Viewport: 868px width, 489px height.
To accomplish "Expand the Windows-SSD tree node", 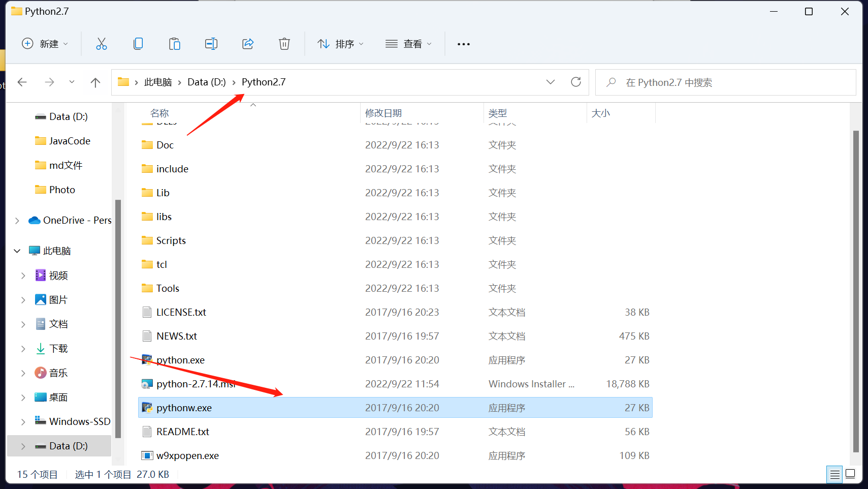I will tap(23, 421).
